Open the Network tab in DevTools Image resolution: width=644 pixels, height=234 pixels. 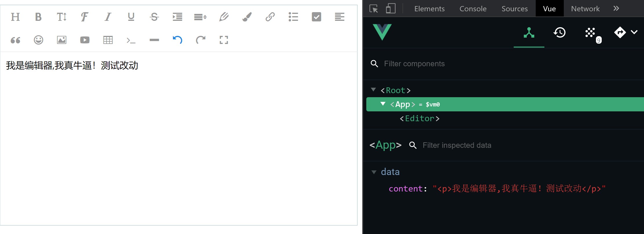pos(585,9)
